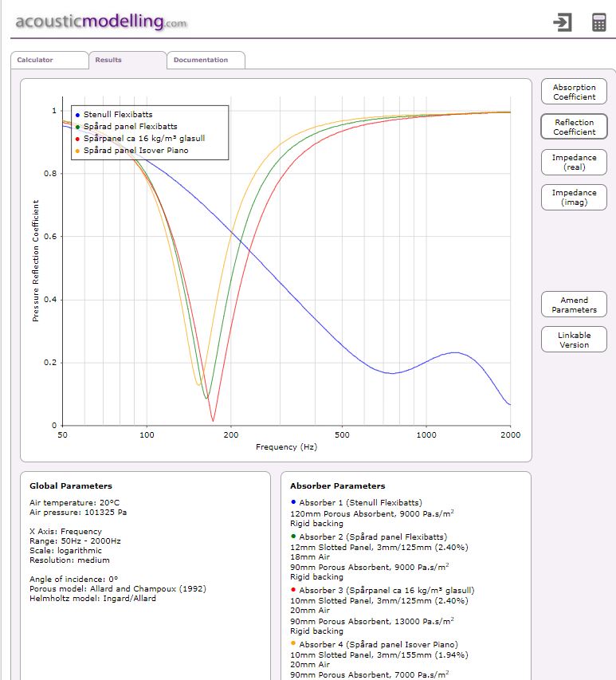Screen dimensions: 616x680
Task: Click the Frequency (Hz) axis label
Action: (286, 447)
